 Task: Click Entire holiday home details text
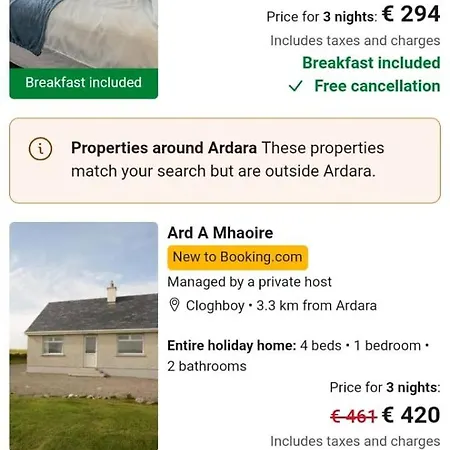tap(298, 356)
